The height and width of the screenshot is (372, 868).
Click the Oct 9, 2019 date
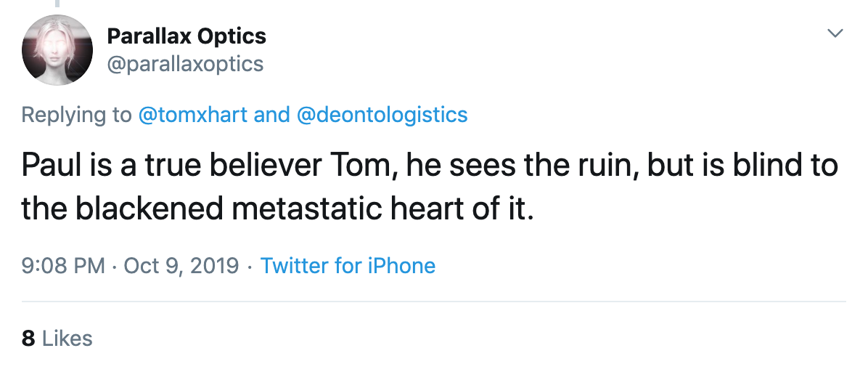[x=181, y=265]
